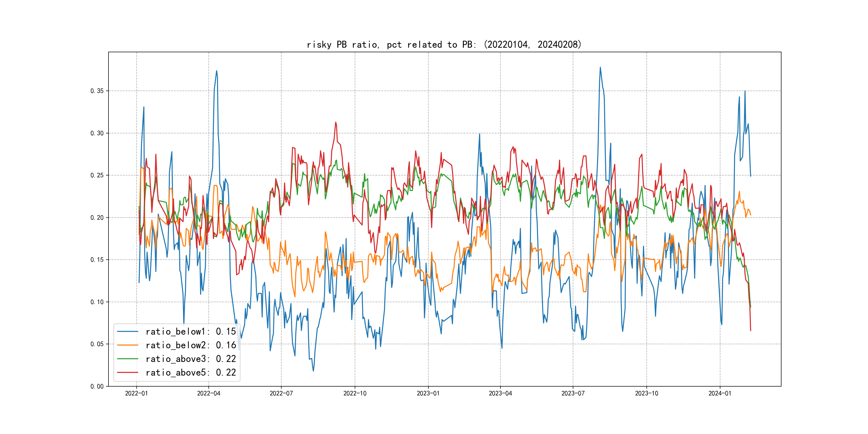
Task: Click the blue ratio_below1 legend line swatch
Action: tap(127, 332)
